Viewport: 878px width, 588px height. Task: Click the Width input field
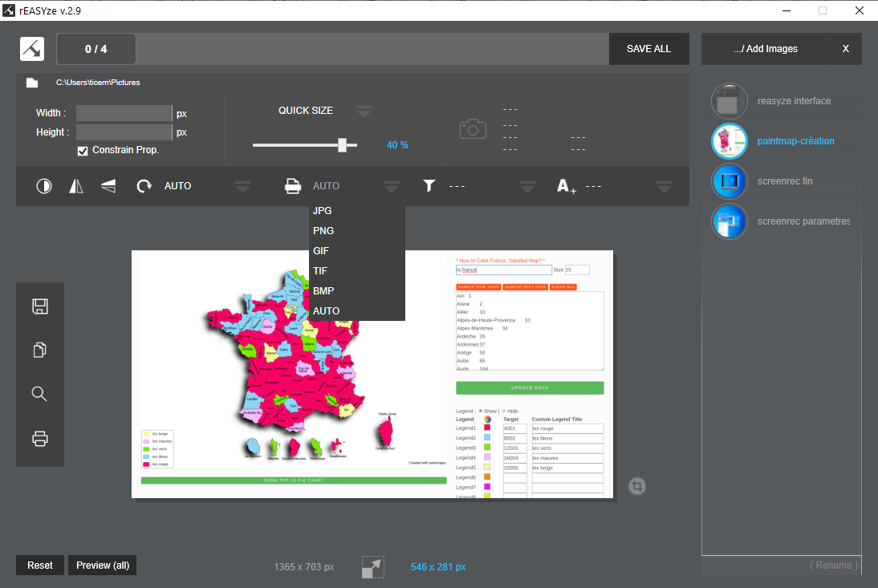click(124, 113)
